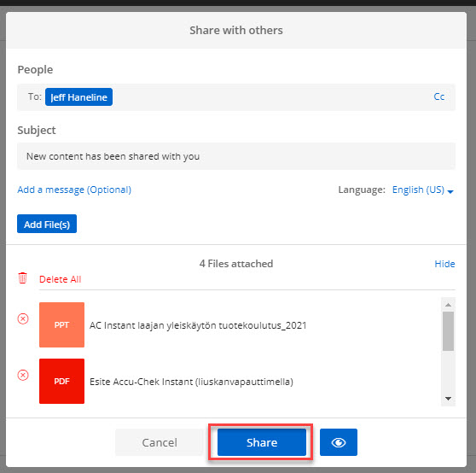Click the dropdown arrow next to English (US)
476x473 pixels.
(x=450, y=191)
